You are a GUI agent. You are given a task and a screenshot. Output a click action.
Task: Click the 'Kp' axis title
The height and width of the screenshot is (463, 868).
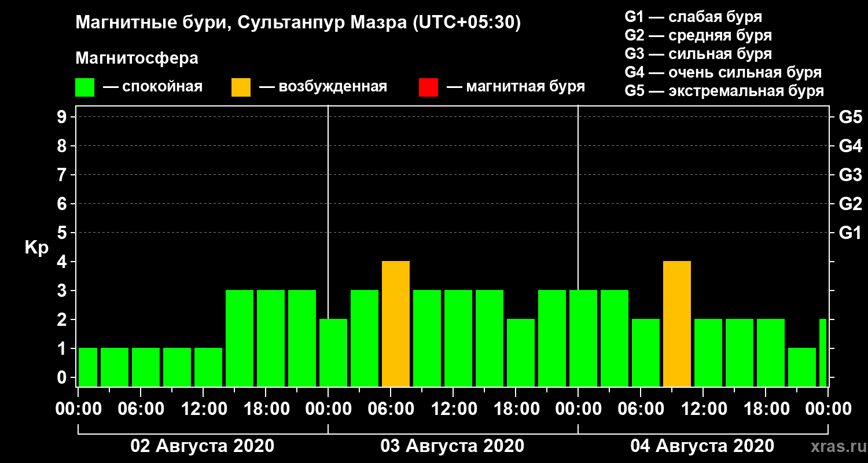click(36, 248)
